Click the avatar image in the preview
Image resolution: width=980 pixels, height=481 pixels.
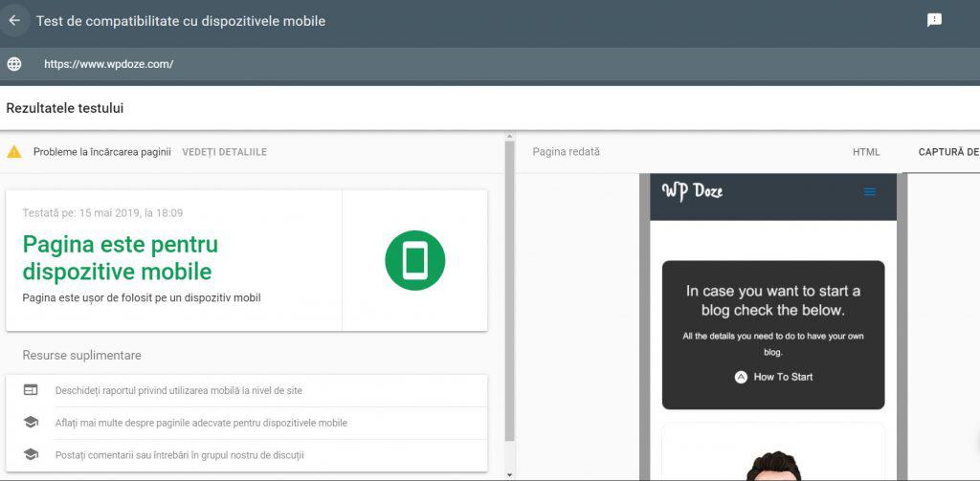pos(773,466)
